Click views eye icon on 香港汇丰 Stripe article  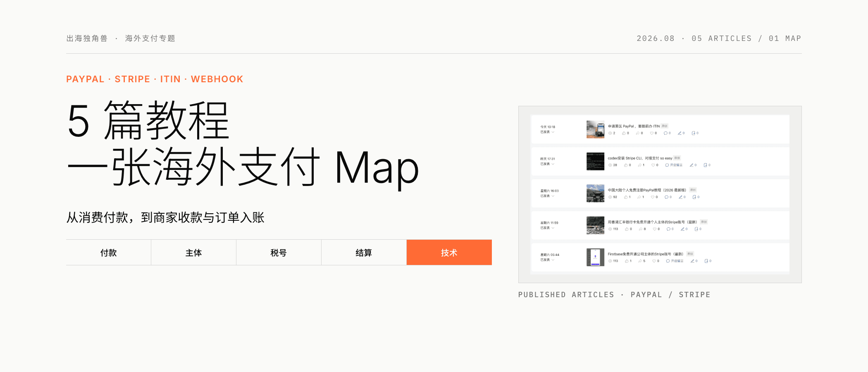point(610,229)
